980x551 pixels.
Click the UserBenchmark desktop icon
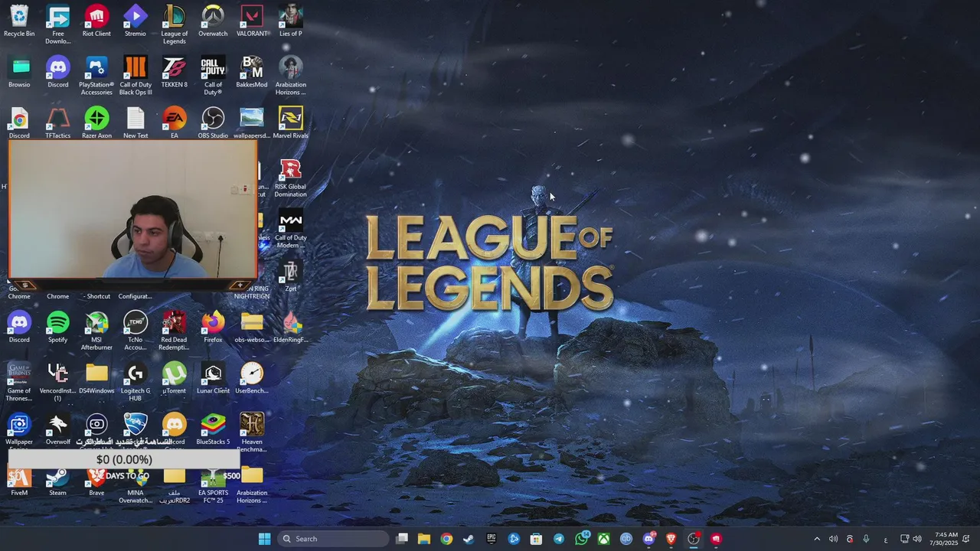click(x=252, y=378)
